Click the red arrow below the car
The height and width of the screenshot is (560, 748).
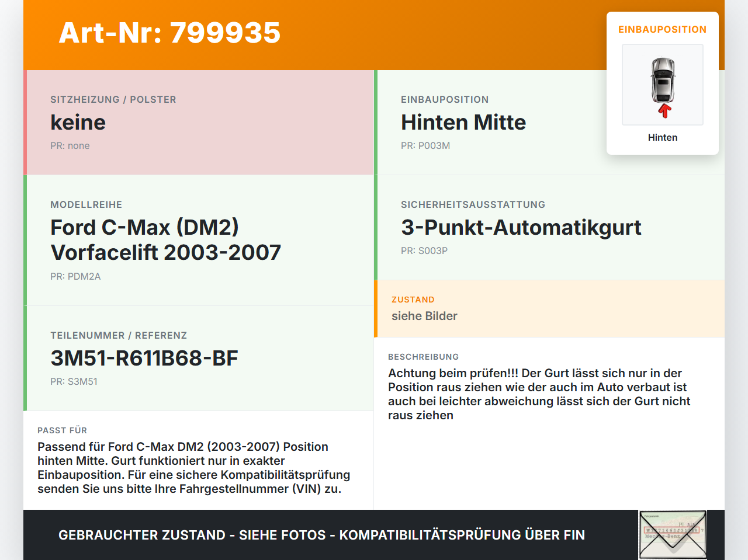coord(664,111)
